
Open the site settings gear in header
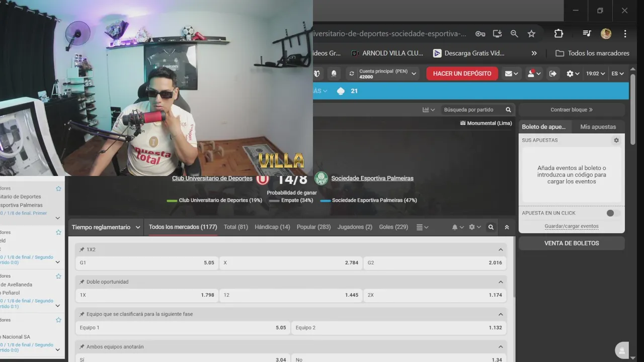click(x=573, y=73)
